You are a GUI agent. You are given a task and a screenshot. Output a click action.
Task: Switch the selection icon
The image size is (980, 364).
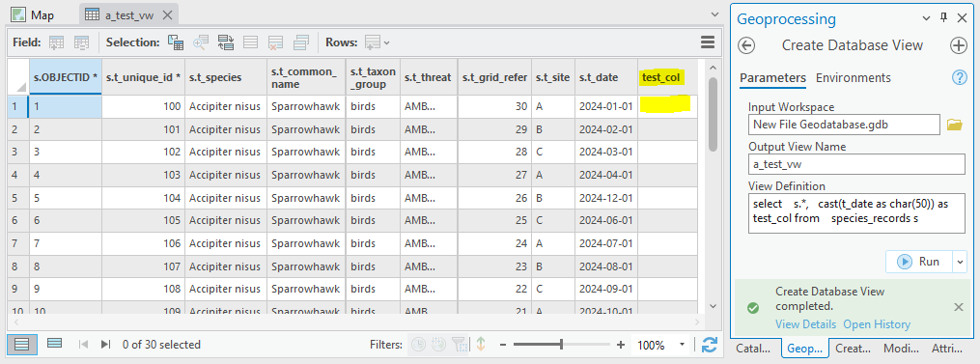click(x=226, y=42)
